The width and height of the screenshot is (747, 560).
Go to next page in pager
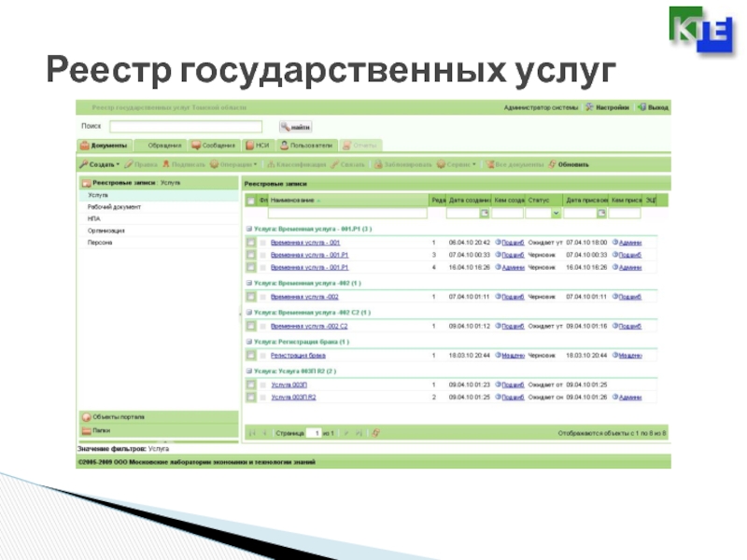pos(346,433)
